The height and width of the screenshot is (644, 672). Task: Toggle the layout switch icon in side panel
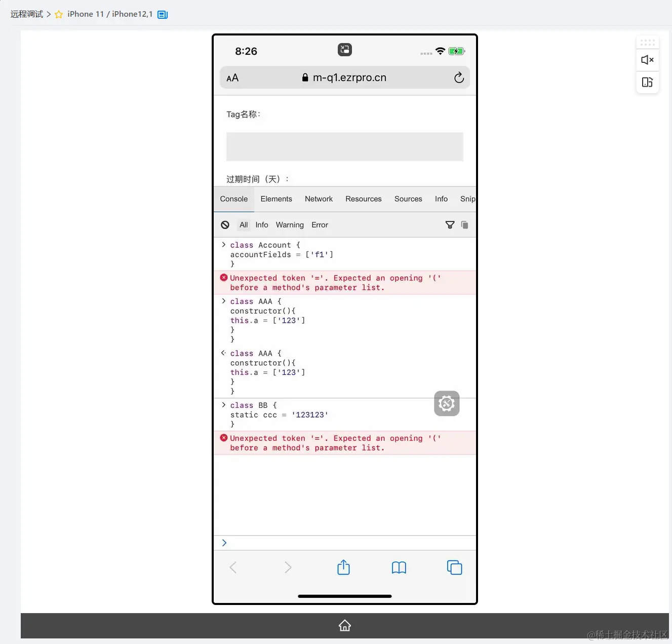647,82
